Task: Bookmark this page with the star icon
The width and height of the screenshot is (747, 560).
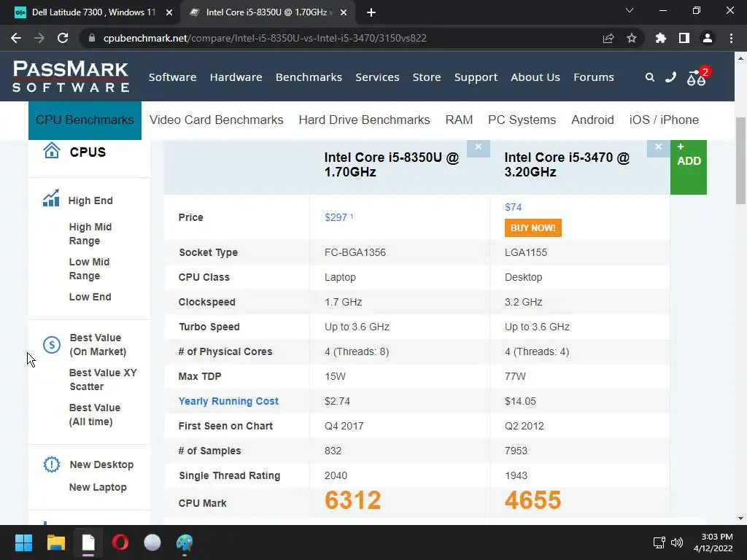Action: click(x=632, y=38)
